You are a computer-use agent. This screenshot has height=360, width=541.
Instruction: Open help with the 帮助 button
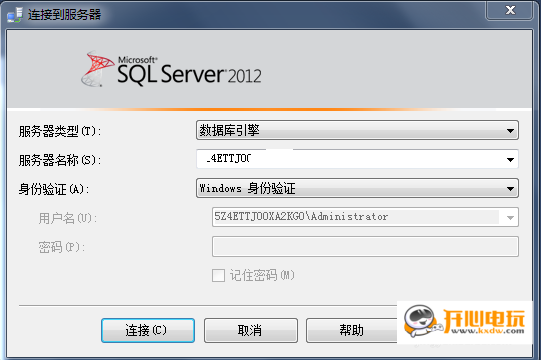click(x=351, y=330)
